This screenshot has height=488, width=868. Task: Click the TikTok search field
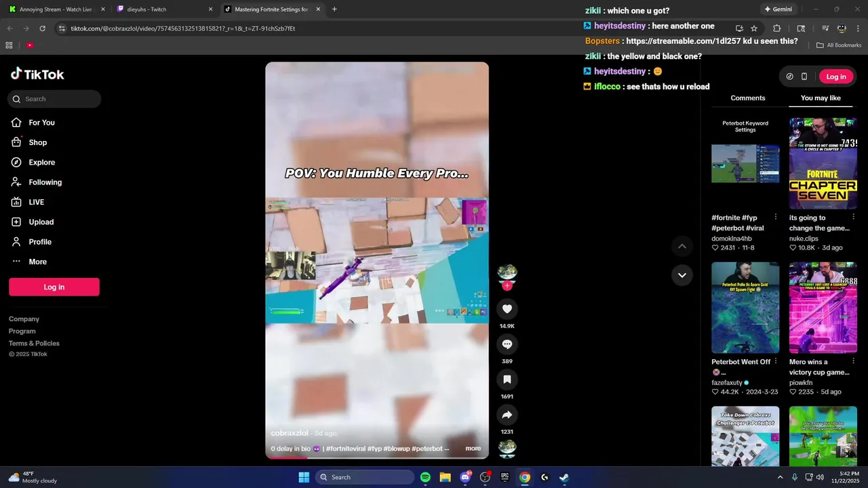point(54,99)
